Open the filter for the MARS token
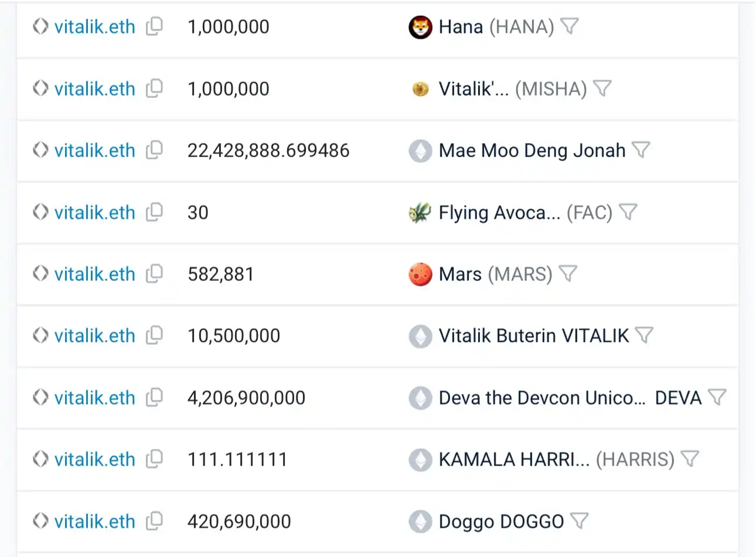756x557 pixels. [x=567, y=274]
